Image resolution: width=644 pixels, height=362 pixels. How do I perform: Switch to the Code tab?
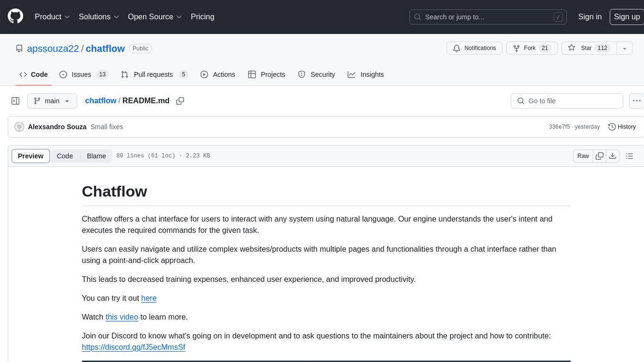point(34,74)
